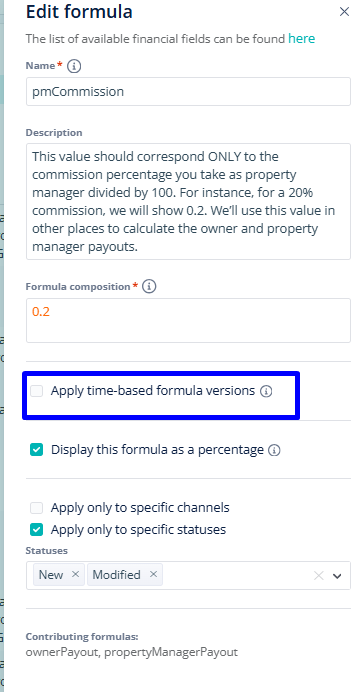Uncheck Display this formula as a percentage
This screenshot has height=692, width=363.
click(x=37, y=450)
